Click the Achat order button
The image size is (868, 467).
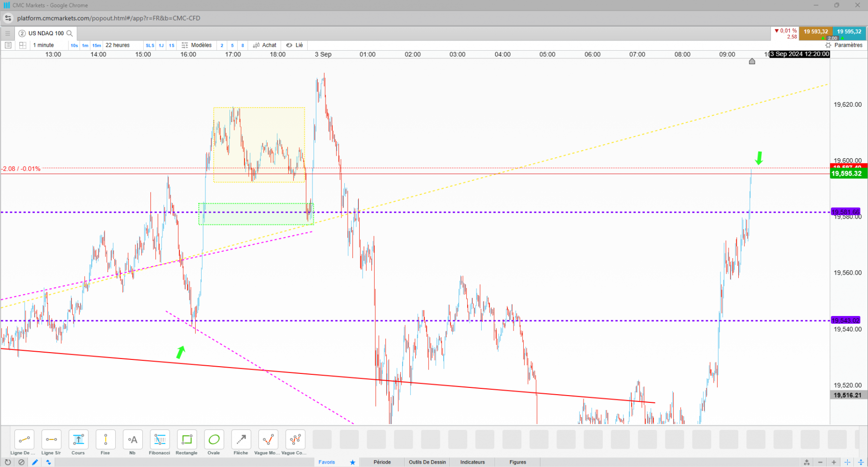tap(265, 45)
